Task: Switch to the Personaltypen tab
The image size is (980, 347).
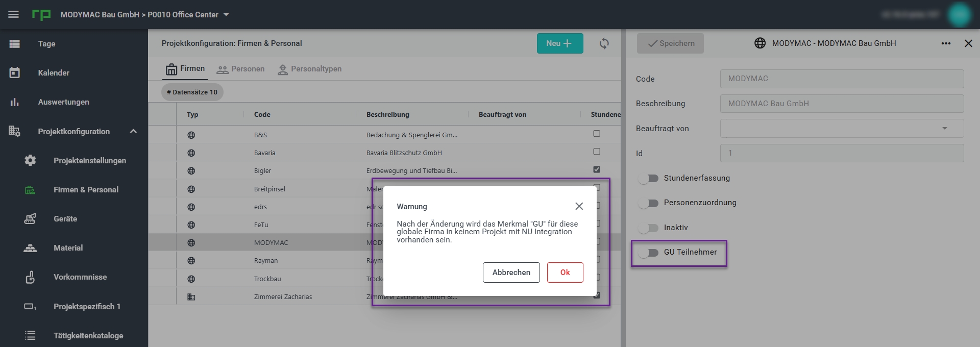Action: pos(309,69)
